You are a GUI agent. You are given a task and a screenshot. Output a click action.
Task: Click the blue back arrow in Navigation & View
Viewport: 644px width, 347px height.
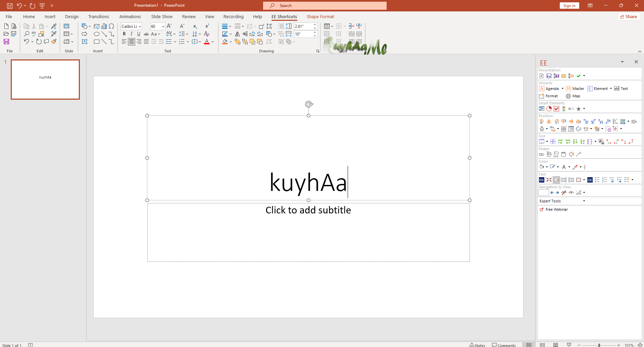tap(552, 193)
